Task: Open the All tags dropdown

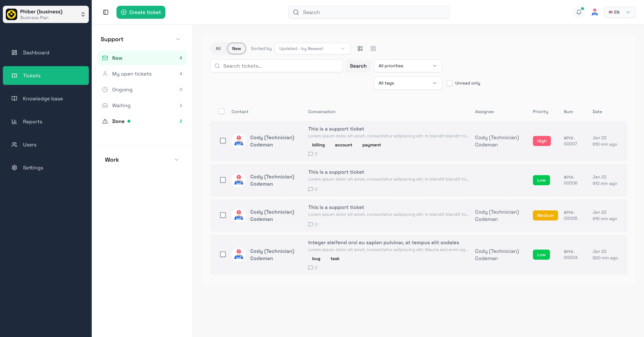Action: (408, 83)
